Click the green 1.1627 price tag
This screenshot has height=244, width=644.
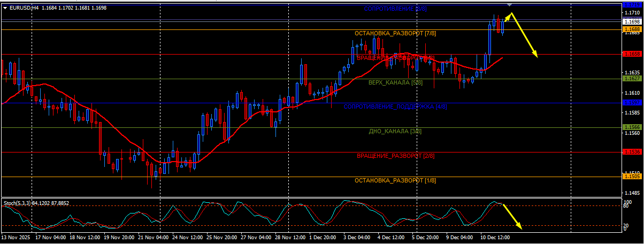[632, 78]
